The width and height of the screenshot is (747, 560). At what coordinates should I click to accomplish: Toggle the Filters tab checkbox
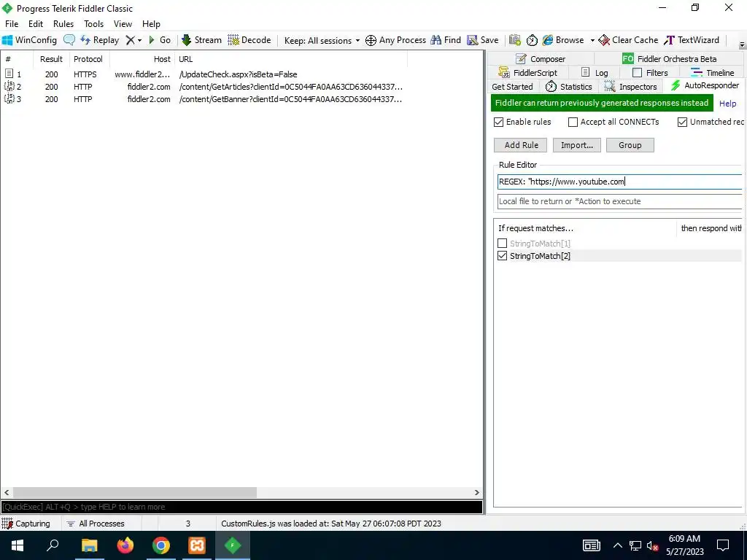click(x=637, y=72)
